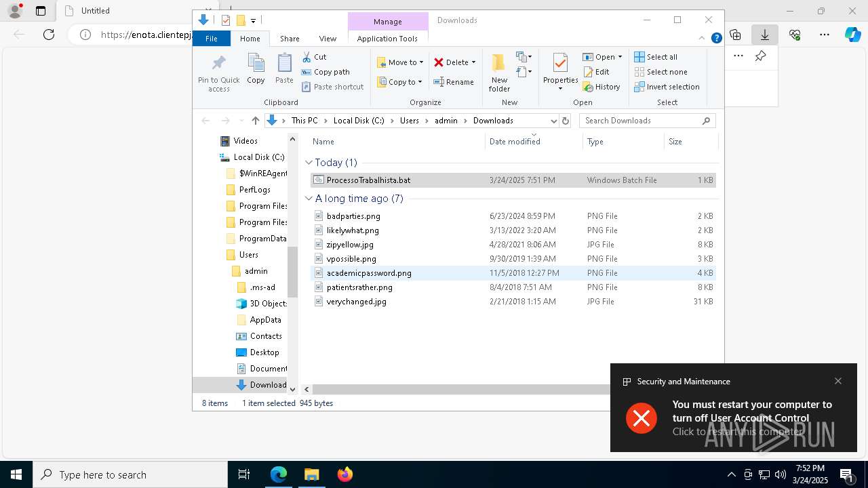Open the File menu
The width and height of the screenshot is (868, 488).
tap(212, 39)
